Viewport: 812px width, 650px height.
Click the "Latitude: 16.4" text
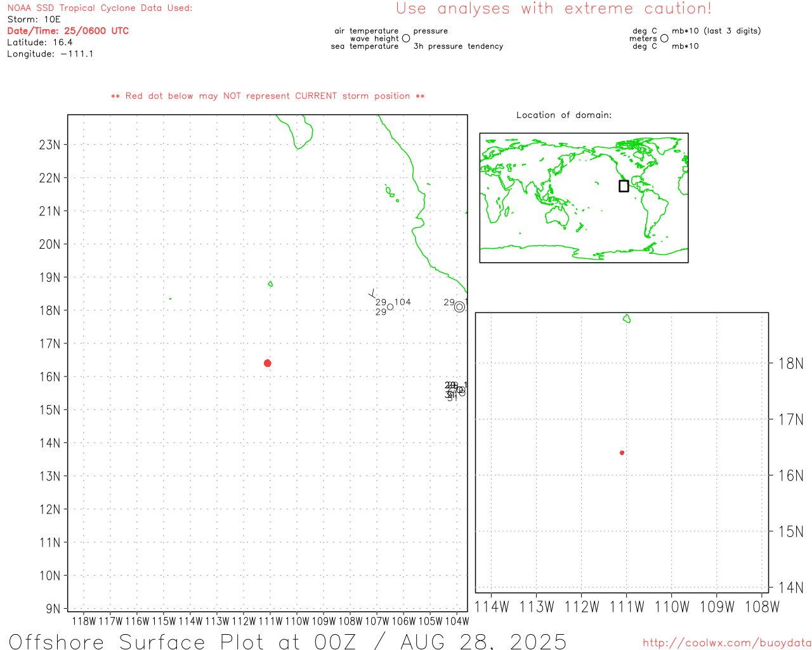(40, 43)
